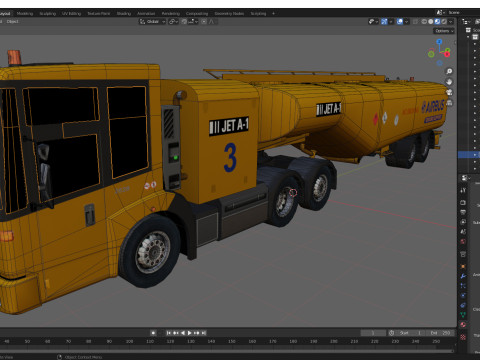Click the Start frame field
The image size is (480, 360).
(411, 333)
